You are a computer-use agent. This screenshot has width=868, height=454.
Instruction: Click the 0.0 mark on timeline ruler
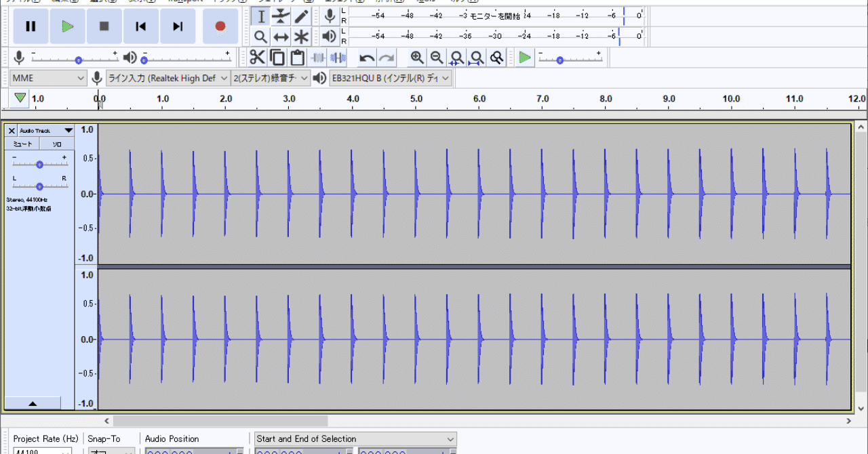coord(100,99)
